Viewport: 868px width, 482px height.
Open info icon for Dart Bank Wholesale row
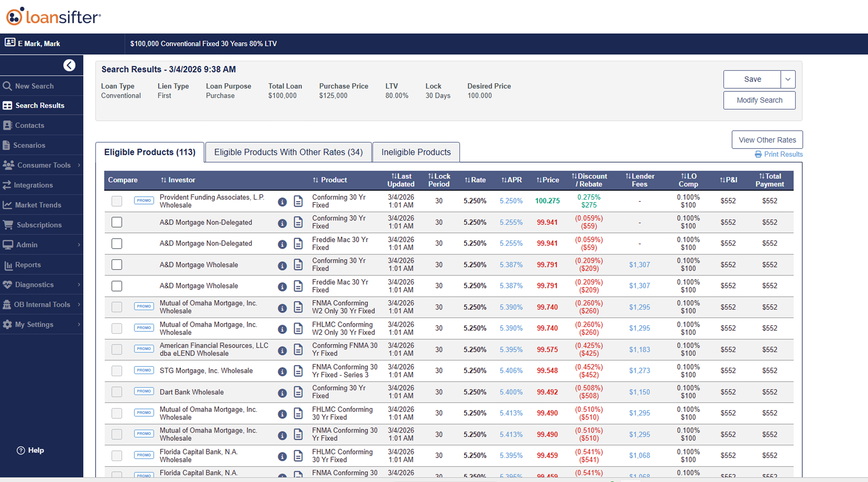pos(282,393)
